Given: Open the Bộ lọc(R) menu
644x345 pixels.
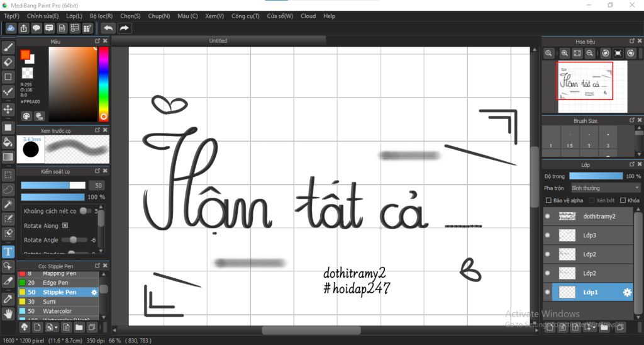Looking at the screenshot, I should (101, 16).
